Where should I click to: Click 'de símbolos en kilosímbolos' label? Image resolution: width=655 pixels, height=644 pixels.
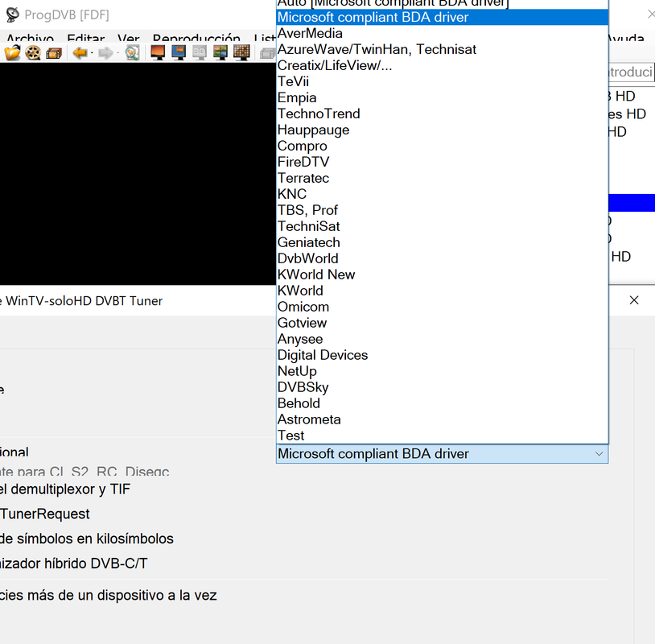point(86,539)
